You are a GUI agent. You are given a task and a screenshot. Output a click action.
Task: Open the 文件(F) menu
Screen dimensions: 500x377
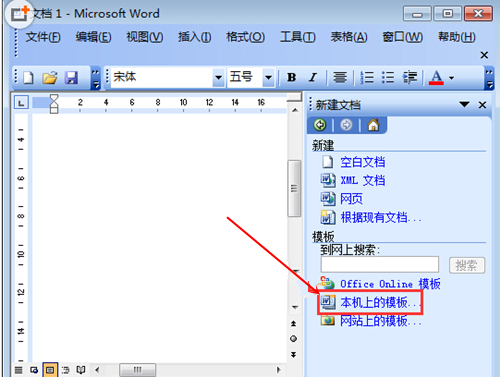click(43, 37)
